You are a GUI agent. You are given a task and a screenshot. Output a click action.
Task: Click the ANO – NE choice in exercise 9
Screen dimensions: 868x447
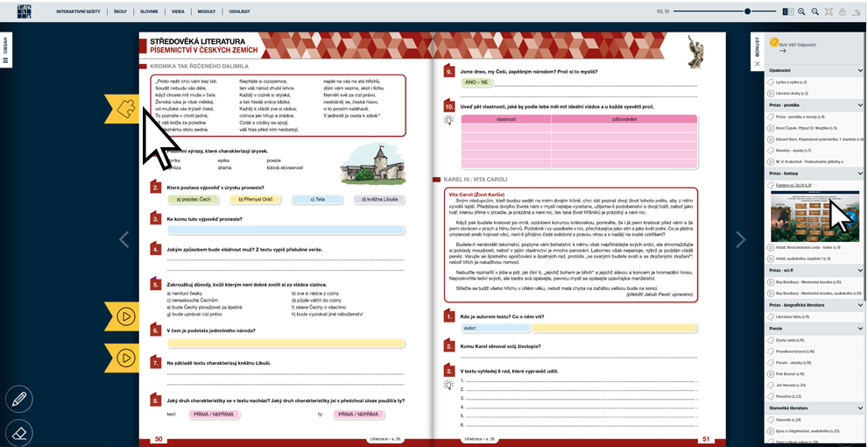pyautogui.click(x=476, y=82)
